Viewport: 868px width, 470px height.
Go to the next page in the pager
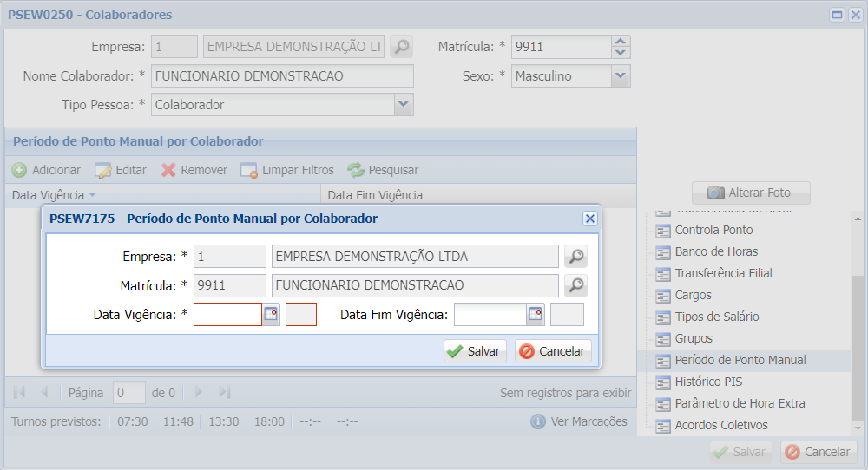click(x=198, y=392)
